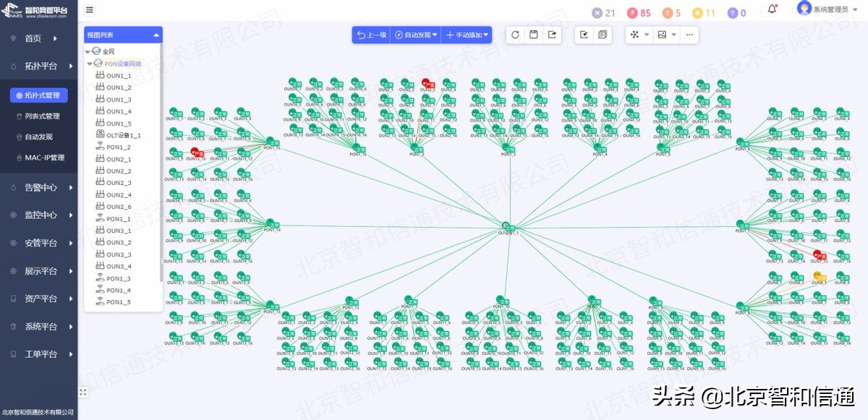View the red critical alarm count 85
The width and height of the screenshot is (868, 420).
click(x=639, y=13)
